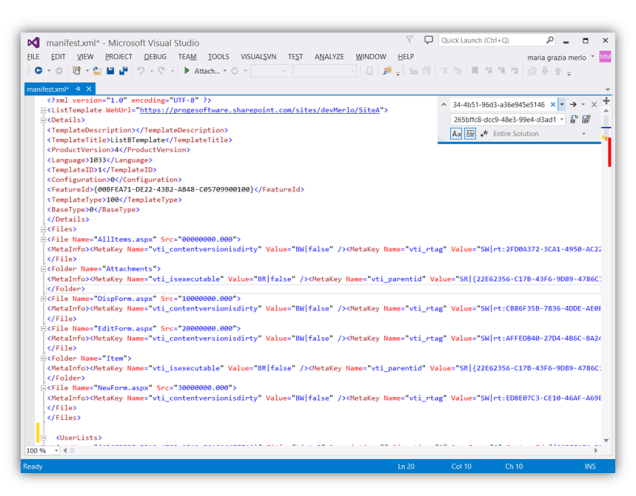Click the horizontal scrollbar right arrow
Image resolution: width=636 pixels, height=496 pixels.
(596, 451)
